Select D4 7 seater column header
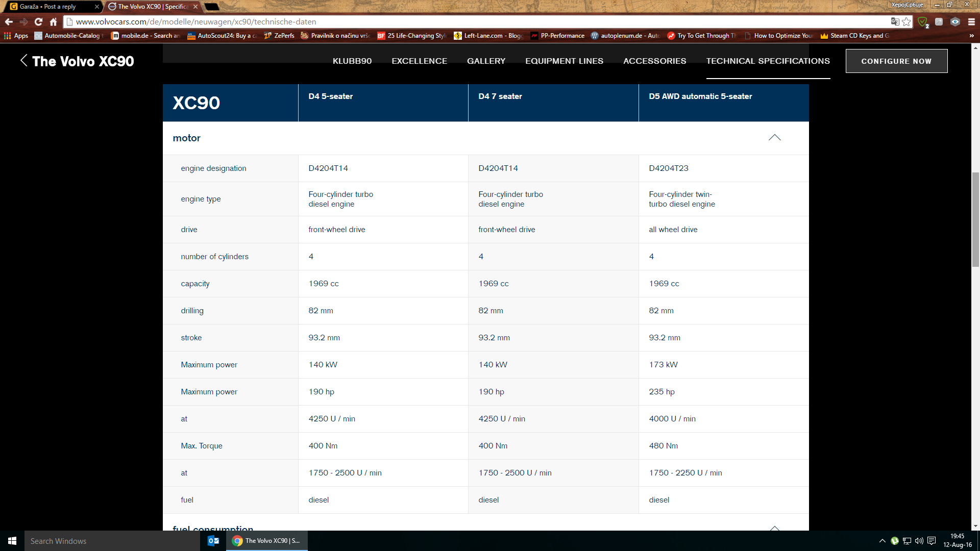 tap(553, 103)
